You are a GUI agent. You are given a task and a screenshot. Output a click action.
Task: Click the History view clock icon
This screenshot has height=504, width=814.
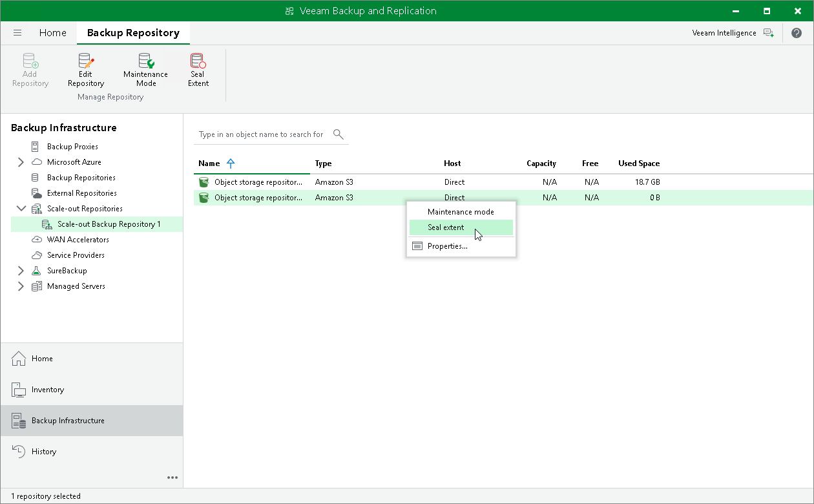(19, 451)
